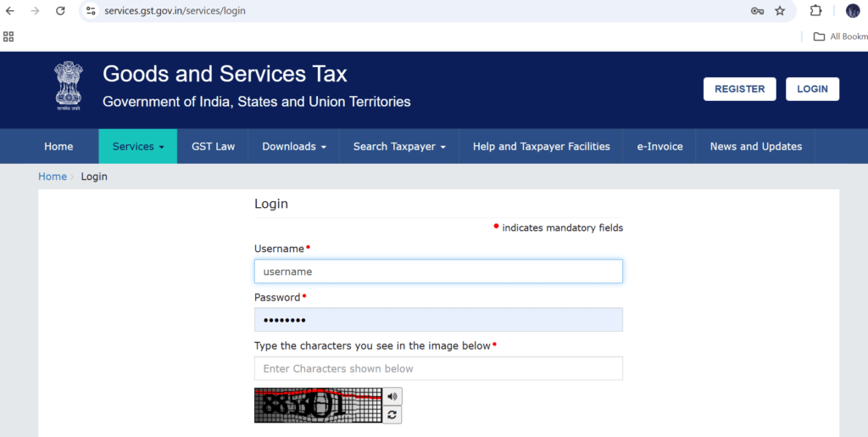Image resolution: width=868 pixels, height=437 pixels.
Task: Select the Government of India emblem logo
Action: 68,87
